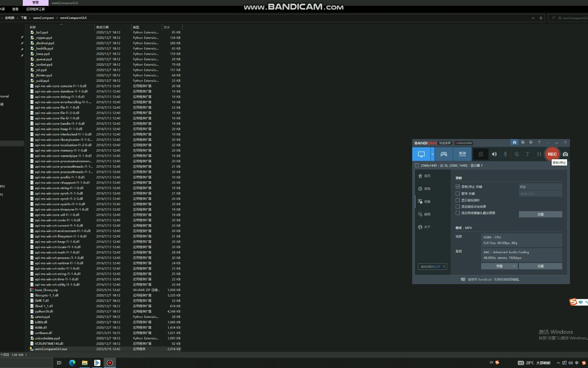Click wemCompare in breadcrumb path
Image resolution: width=588 pixels, height=368 pixels.
43,18
